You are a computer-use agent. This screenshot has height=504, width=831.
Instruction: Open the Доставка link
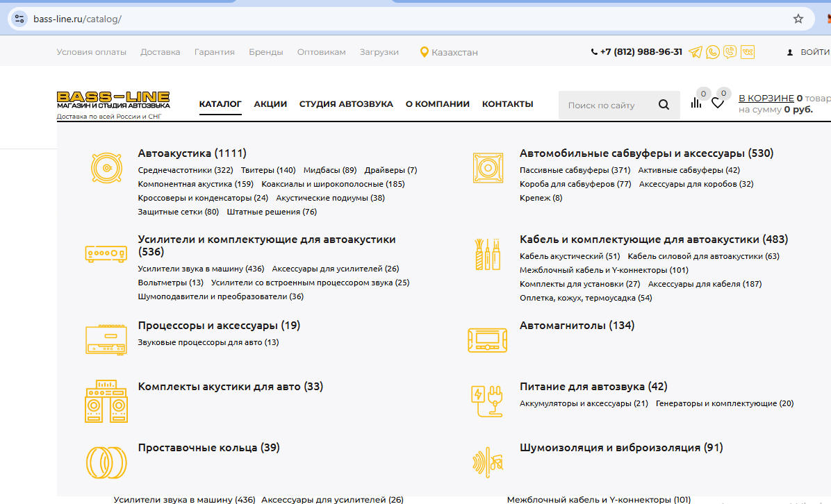pos(160,52)
